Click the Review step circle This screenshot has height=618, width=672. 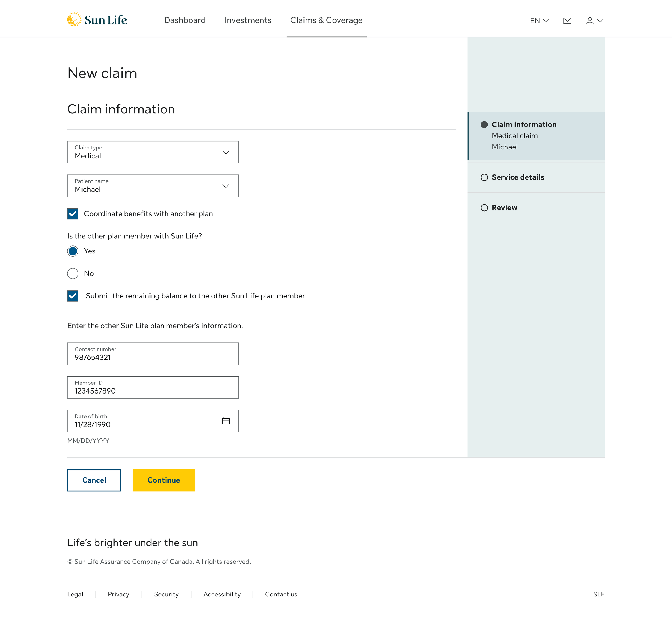[484, 208]
